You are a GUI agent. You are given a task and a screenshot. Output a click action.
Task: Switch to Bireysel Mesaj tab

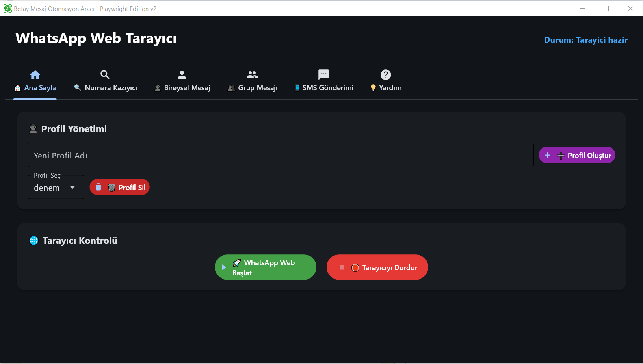pyautogui.click(x=182, y=82)
